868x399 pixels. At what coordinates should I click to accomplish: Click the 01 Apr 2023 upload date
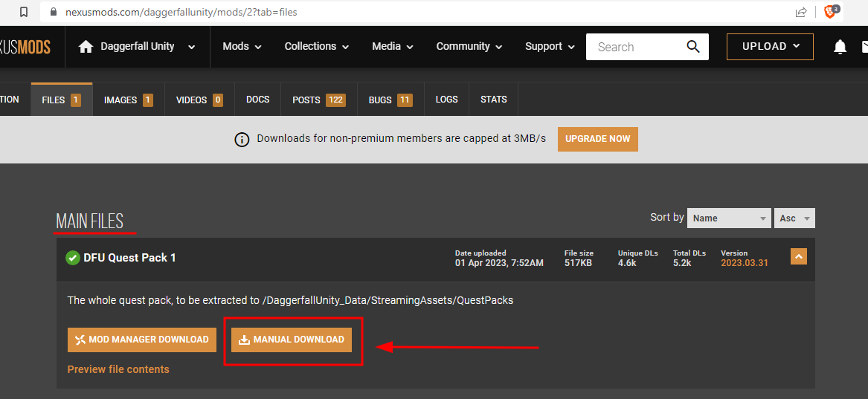point(499,263)
